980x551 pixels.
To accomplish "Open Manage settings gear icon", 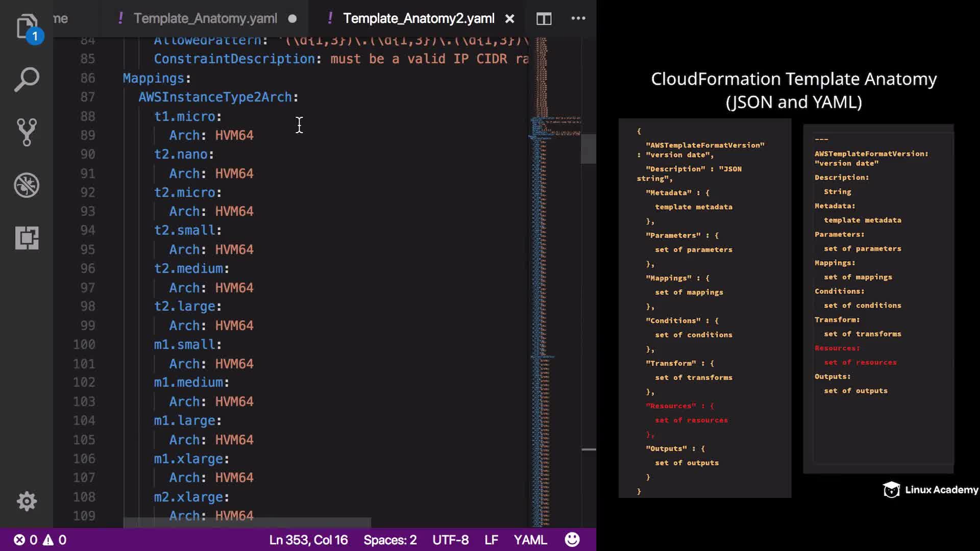I will point(27,501).
